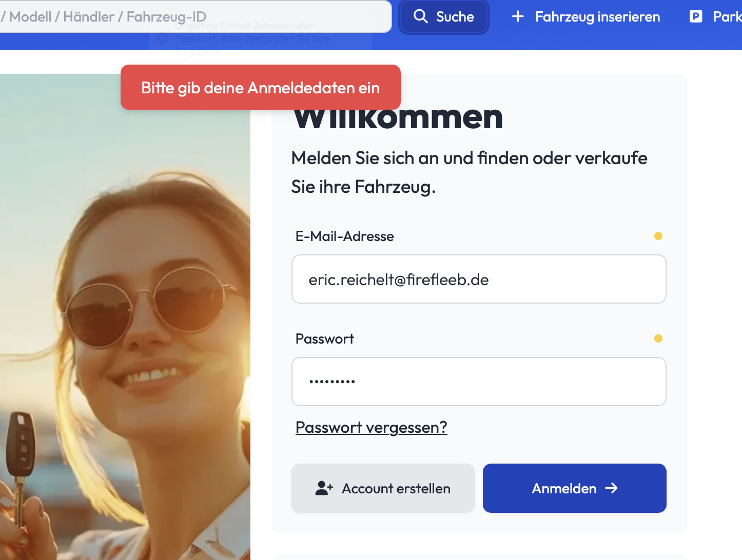Click the E-Mail-Adresse field label
The image size is (742, 560).
click(x=344, y=236)
